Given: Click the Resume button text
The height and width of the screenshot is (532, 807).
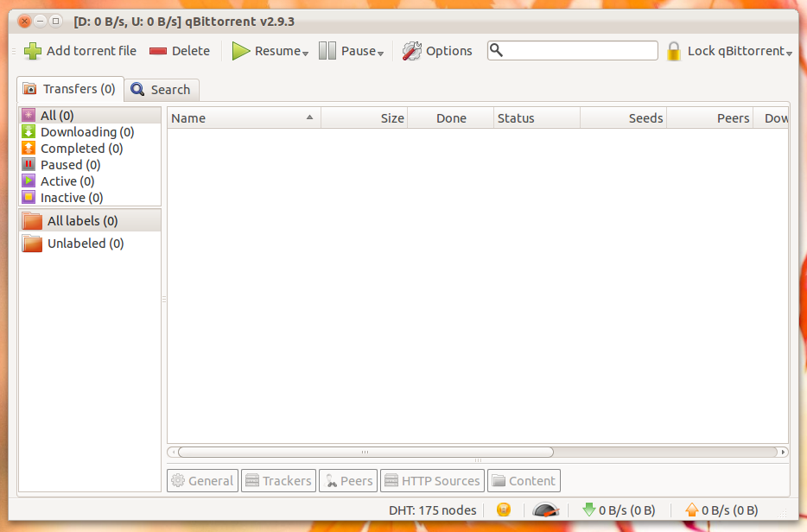Looking at the screenshot, I should click(x=277, y=51).
